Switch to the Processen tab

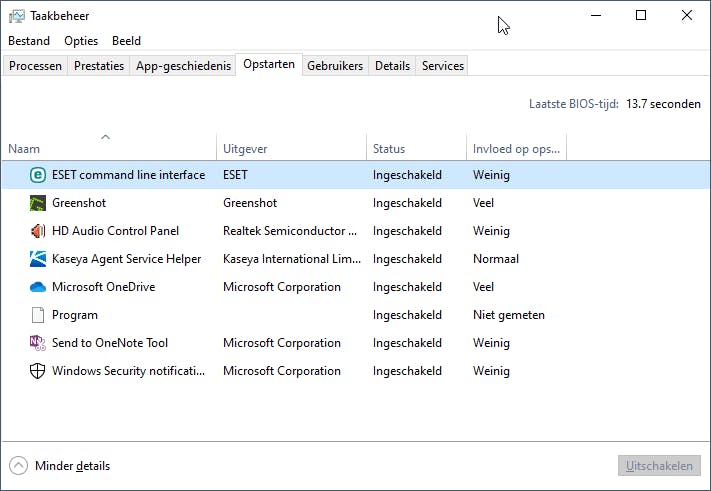[36, 66]
